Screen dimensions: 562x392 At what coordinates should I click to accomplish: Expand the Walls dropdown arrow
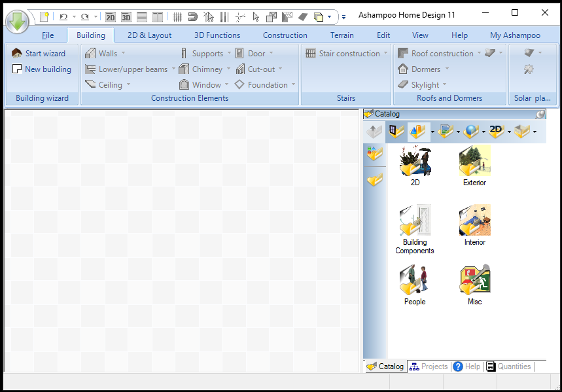point(123,53)
